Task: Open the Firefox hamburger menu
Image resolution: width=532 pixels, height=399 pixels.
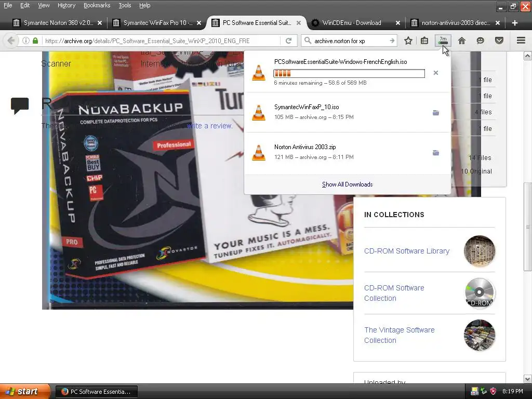Action: point(521,41)
